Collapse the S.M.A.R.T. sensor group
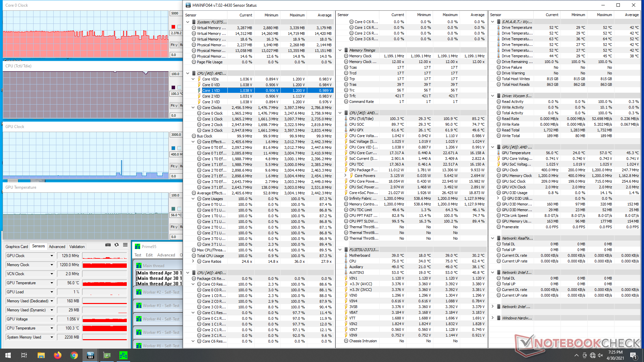This screenshot has width=644, height=362. pos(493,22)
